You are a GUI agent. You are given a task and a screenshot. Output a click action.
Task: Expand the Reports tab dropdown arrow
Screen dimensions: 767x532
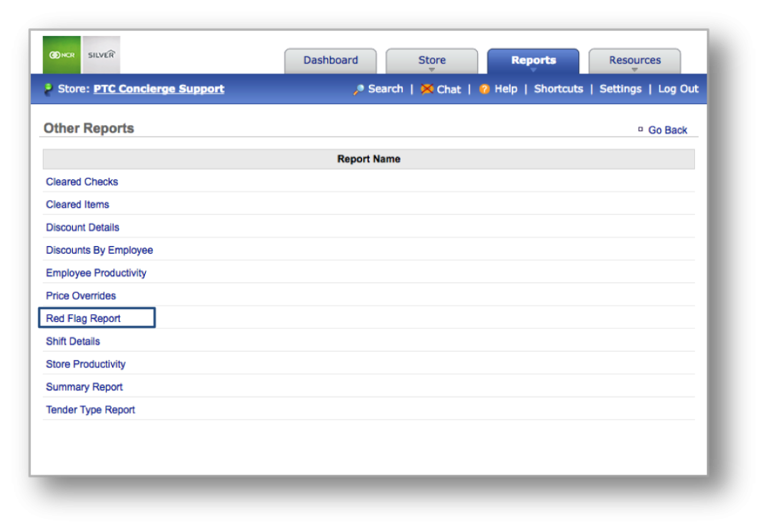pos(533,70)
